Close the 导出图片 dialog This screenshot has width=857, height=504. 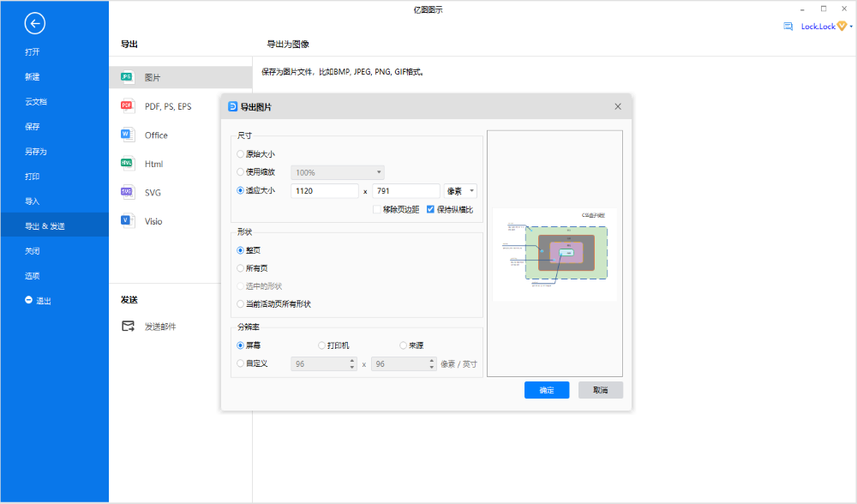pos(618,106)
